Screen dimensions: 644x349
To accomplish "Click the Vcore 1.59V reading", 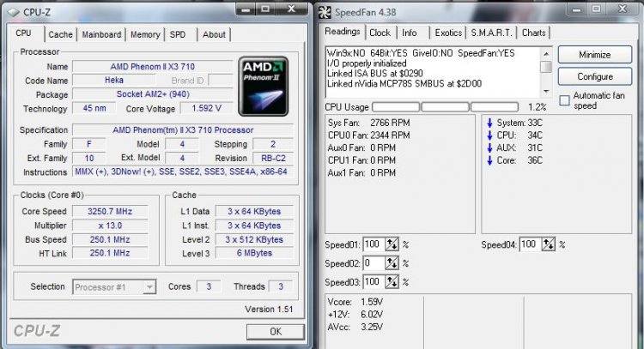I will click(x=355, y=302).
